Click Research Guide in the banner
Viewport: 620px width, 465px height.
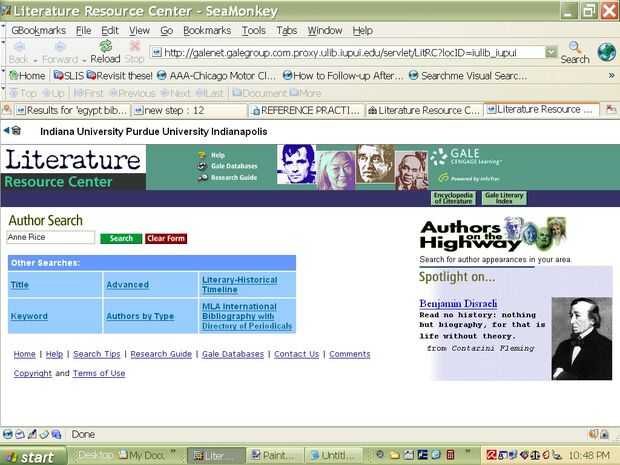click(x=234, y=178)
